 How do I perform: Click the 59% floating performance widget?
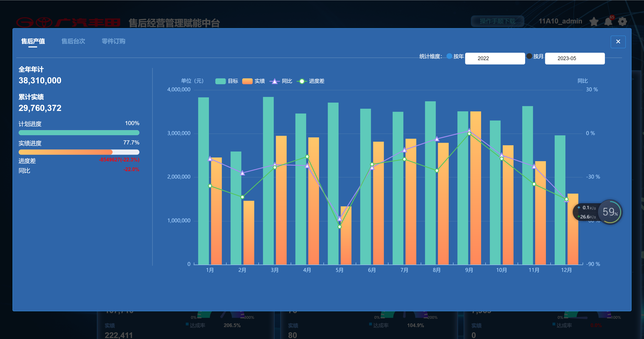[610, 212]
